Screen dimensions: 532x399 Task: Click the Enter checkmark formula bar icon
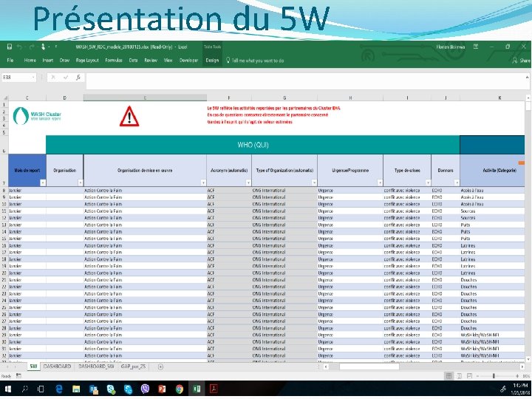[x=66, y=78]
